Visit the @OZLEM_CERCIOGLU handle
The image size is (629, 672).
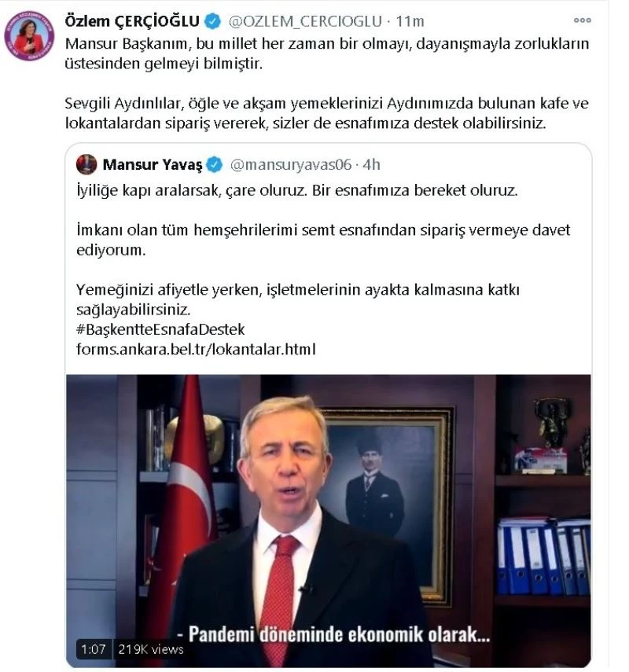tap(305, 21)
